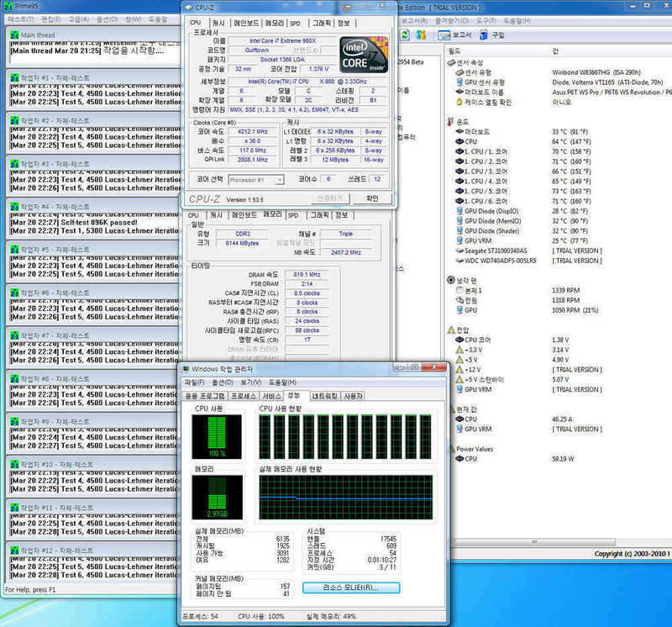This screenshot has height=627, width=672.
Task: Open the 파일(F) menu in Task Manager
Action: coord(194,382)
